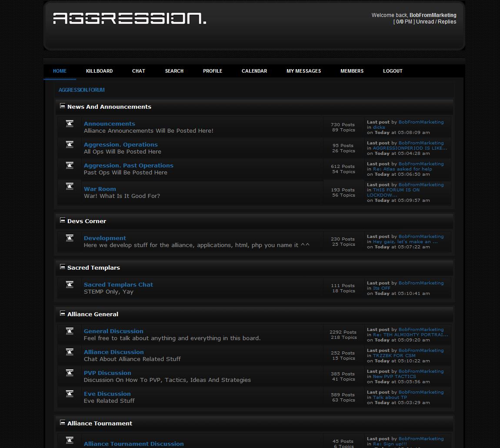Click the Aggression. Operations board icon
This screenshot has width=500, height=448.
(70, 145)
